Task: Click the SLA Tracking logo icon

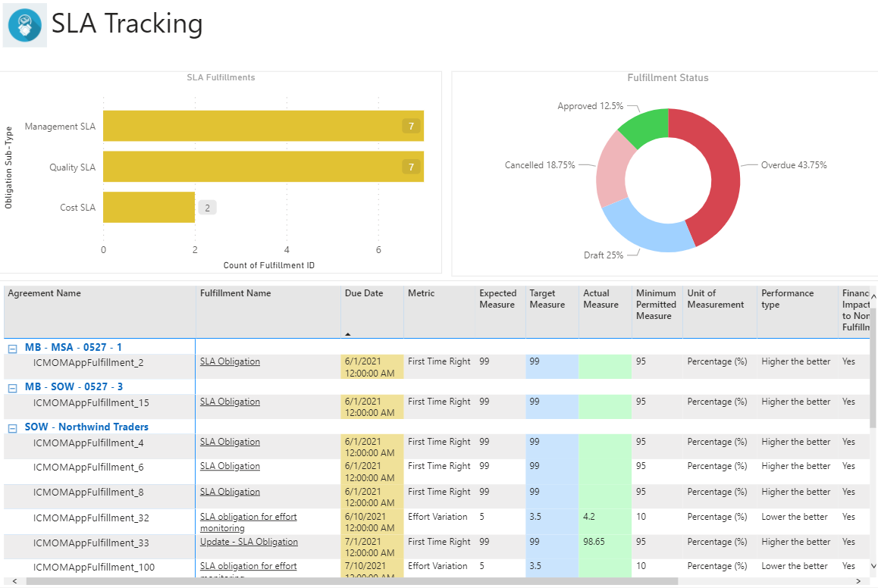Action: [25, 25]
